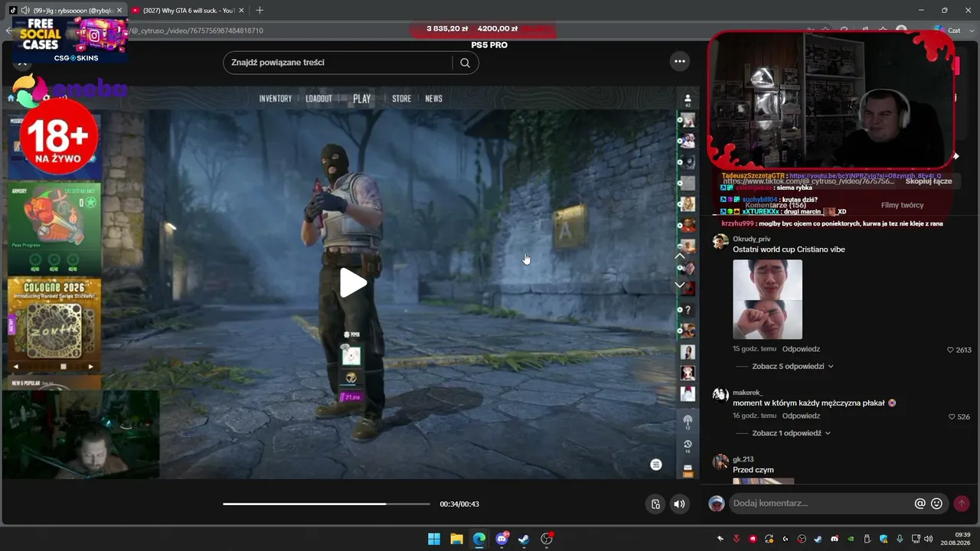Expand 'Zobacz 1 odpowiedź' reply

point(791,433)
